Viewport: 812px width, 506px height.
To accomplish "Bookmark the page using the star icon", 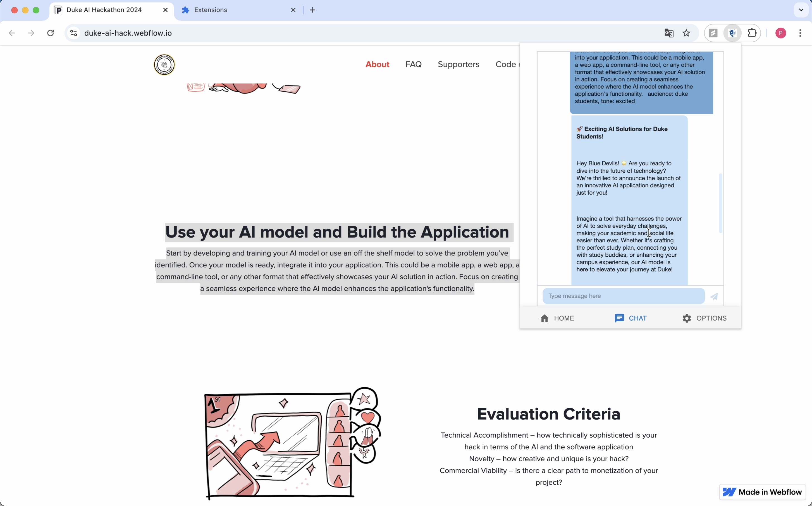I will pos(686,33).
